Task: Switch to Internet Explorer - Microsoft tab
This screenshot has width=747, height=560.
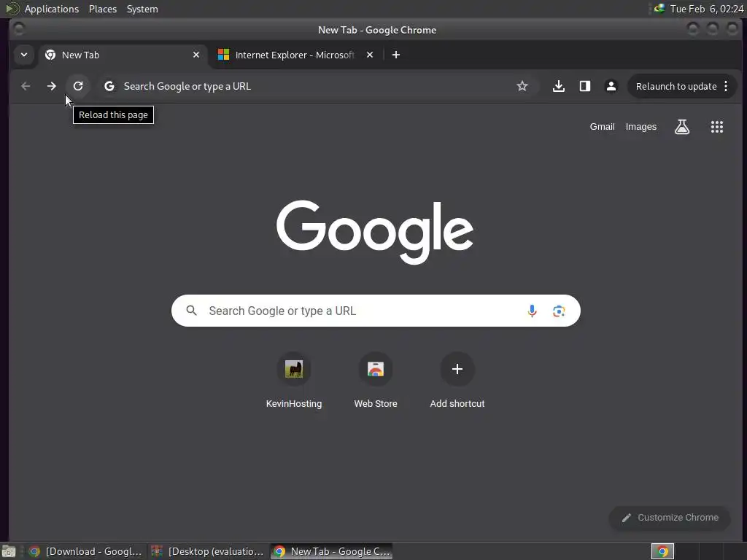Action: (x=295, y=55)
